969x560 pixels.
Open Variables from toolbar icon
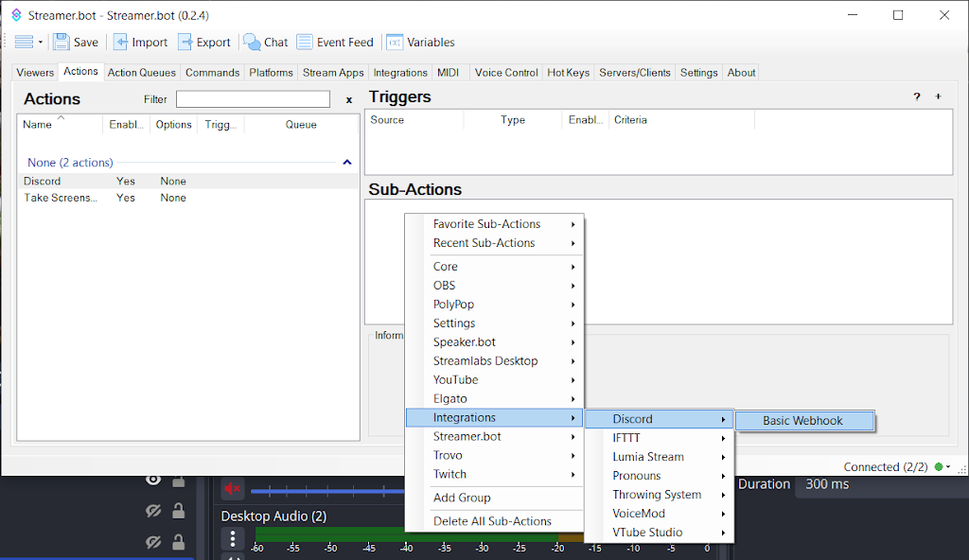click(x=395, y=43)
